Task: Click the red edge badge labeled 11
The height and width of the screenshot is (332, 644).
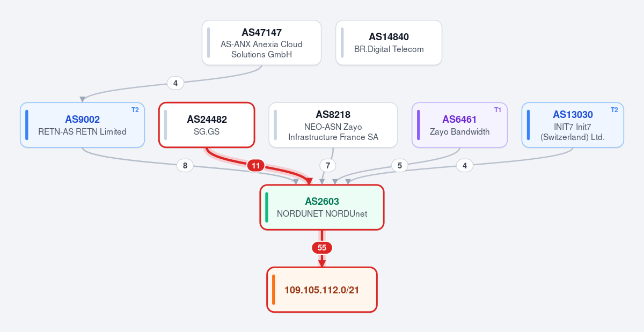Action: point(256,166)
